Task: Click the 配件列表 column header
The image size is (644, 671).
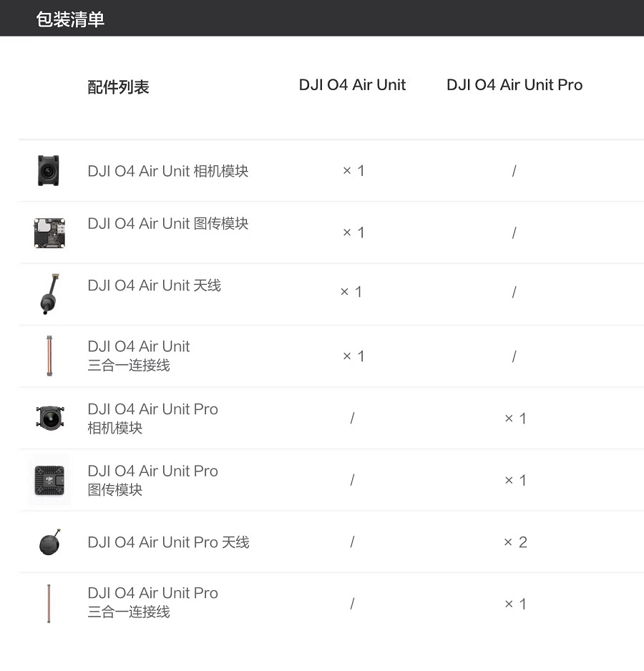Action: point(118,87)
